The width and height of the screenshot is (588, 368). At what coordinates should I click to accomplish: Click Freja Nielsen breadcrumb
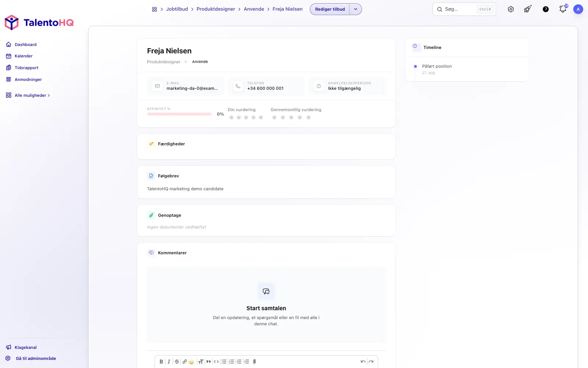288,9
